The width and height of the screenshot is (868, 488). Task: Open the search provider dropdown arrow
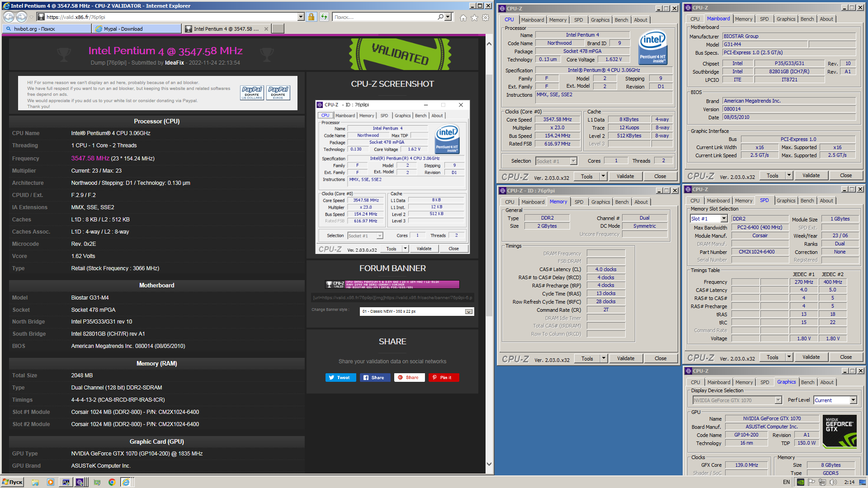click(448, 17)
